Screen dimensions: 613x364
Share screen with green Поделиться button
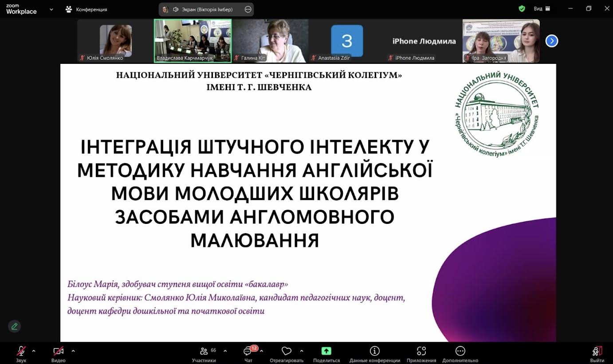[x=326, y=353]
